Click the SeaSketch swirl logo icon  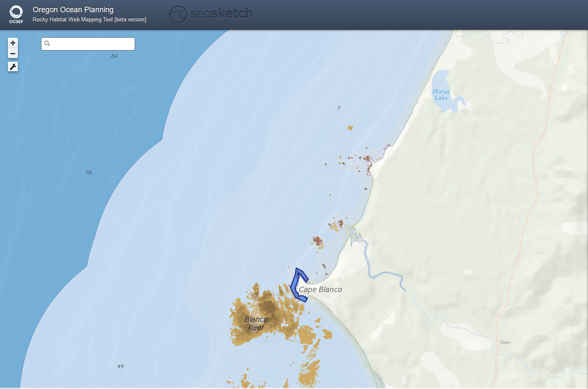tap(178, 14)
